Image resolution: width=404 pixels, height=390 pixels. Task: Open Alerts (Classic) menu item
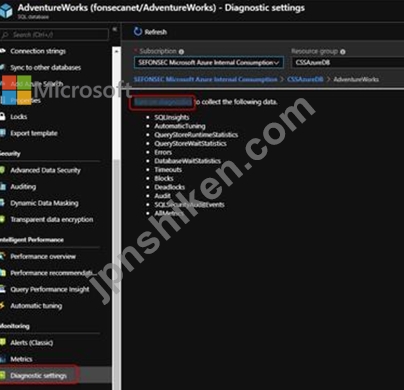tap(32, 342)
